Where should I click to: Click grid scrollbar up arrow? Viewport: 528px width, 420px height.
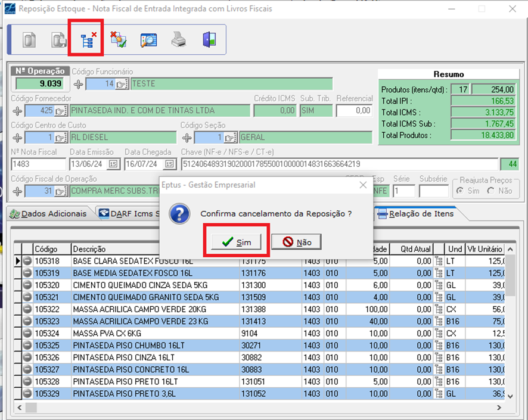(511, 250)
